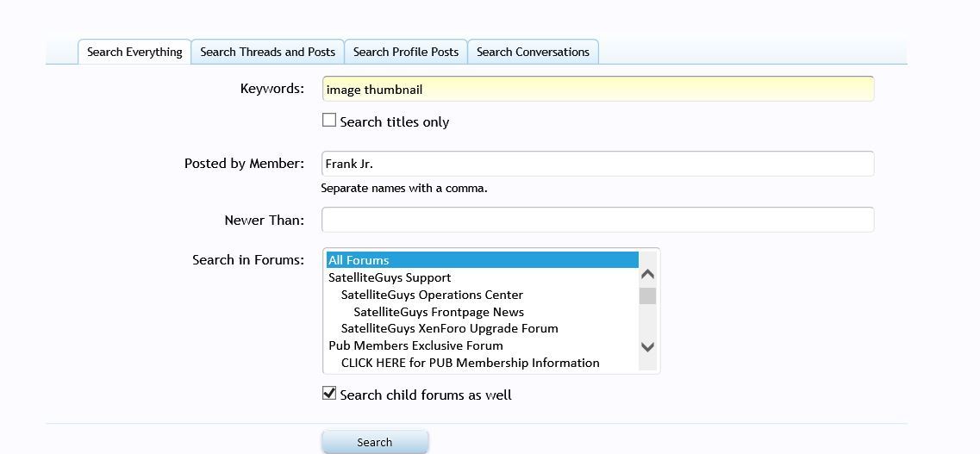Image resolution: width=980 pixels, height=454 pixels.
Task: Choose SatelliteGuys Operations Center forum
Action: point(432,295)
